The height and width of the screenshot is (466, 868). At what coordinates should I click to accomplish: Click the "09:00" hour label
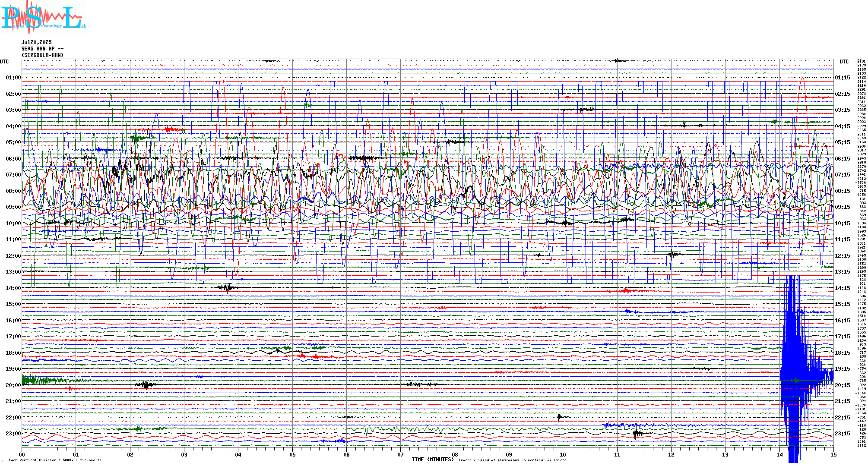(13, 207)
